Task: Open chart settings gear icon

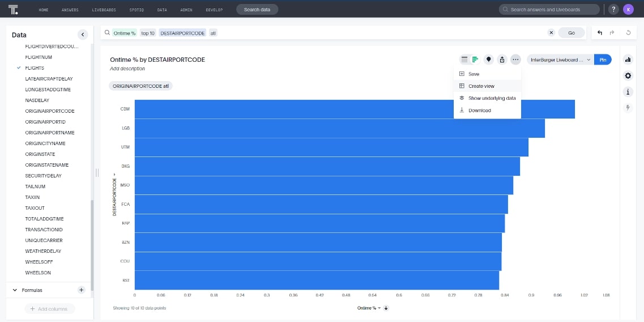Action: click(x=628, y=75)
